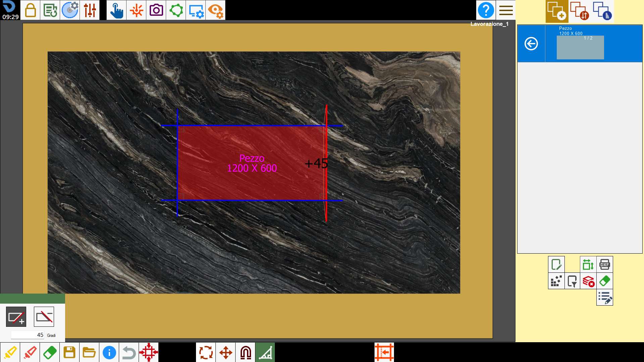This screenshot has width=644, height=362.
Task: Select the red highlighter tool
Action: click(x=30, y=352)
